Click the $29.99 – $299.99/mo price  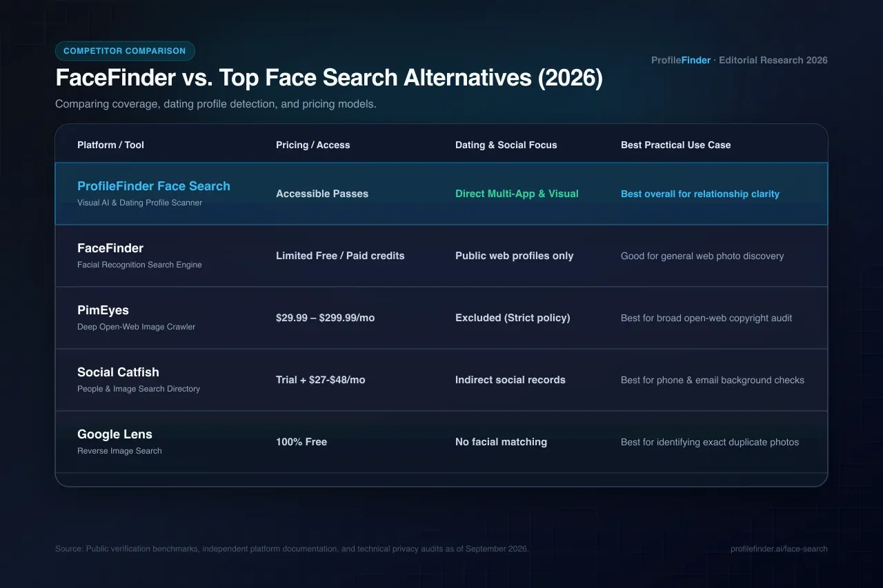325,318
